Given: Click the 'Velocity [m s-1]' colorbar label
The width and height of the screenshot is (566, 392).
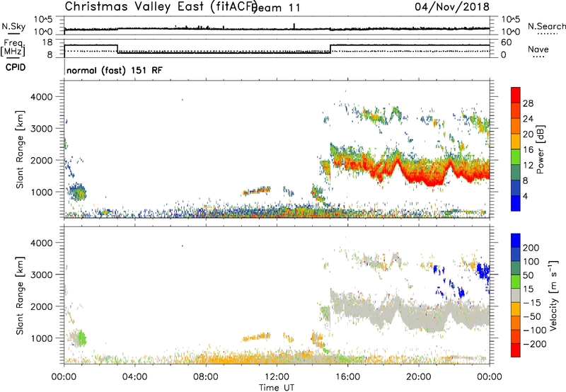Looking at the screenshot, I should 553,295.
